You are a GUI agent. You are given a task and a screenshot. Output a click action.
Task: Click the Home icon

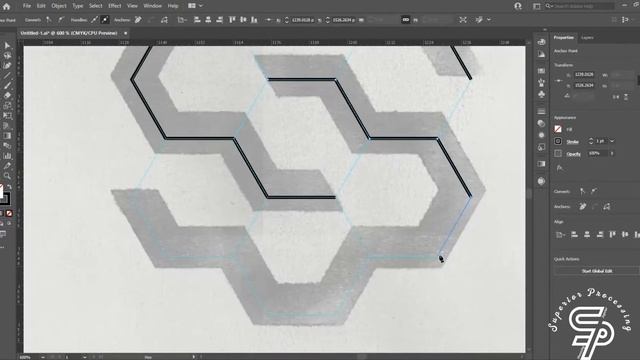pyautogui.click(x=6, y=6)
